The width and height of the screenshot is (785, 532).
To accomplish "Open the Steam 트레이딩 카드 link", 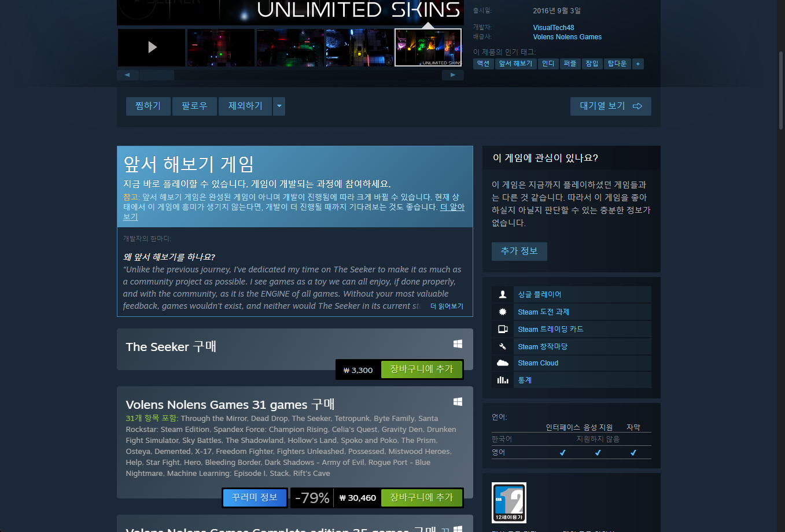I will pos(551,330).
